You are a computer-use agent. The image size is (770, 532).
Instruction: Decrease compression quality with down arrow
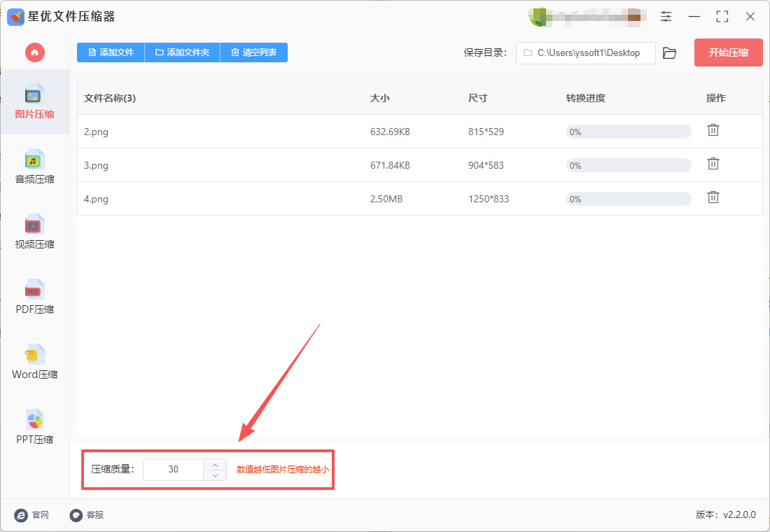[x=215, y=475]
